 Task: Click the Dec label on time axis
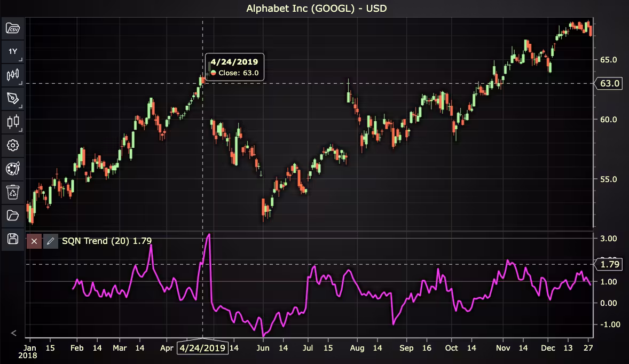[x=548, y=348]
